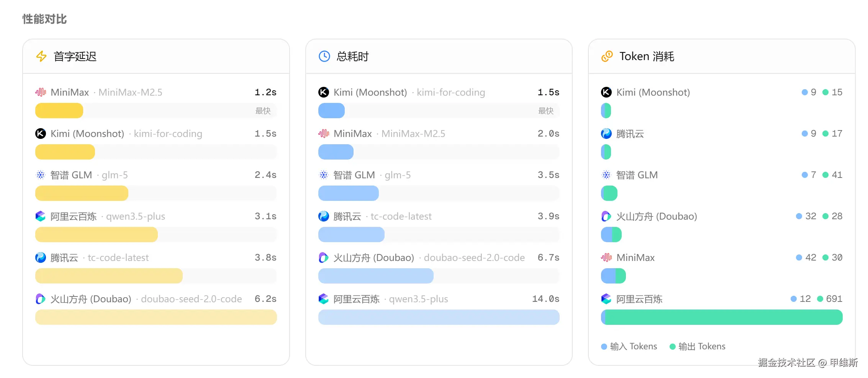Image resolution: width=868 pixels, height=378 pixels.
Task: Click the green 阿里云百炼 token usage bar
Action: (722, 317)
